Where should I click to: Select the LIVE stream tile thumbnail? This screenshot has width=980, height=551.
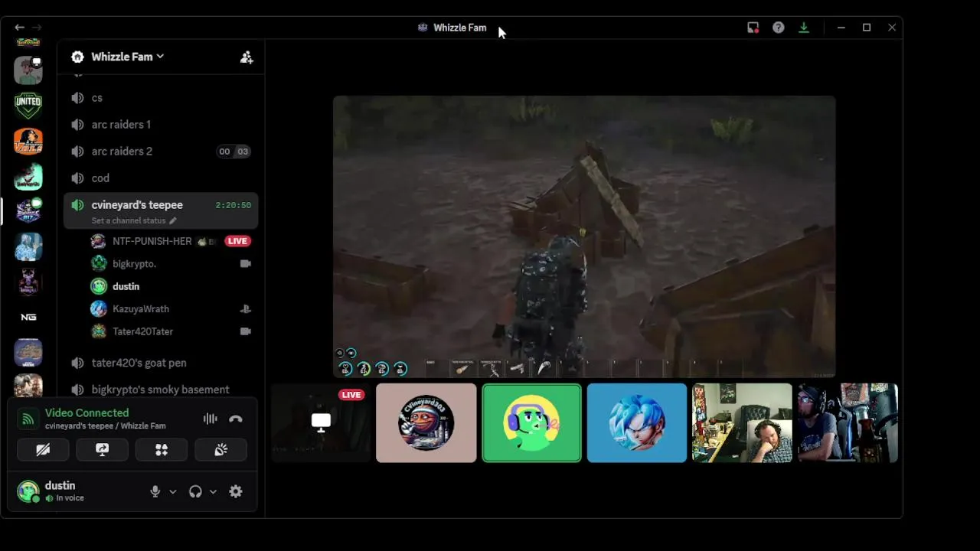click(x=321, y=423)
